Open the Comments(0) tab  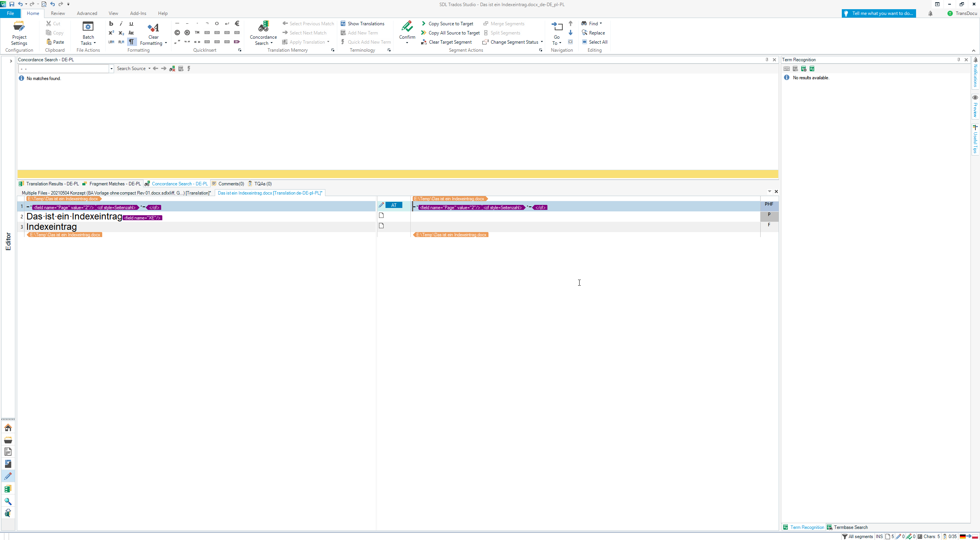click(x=228, y=184)
